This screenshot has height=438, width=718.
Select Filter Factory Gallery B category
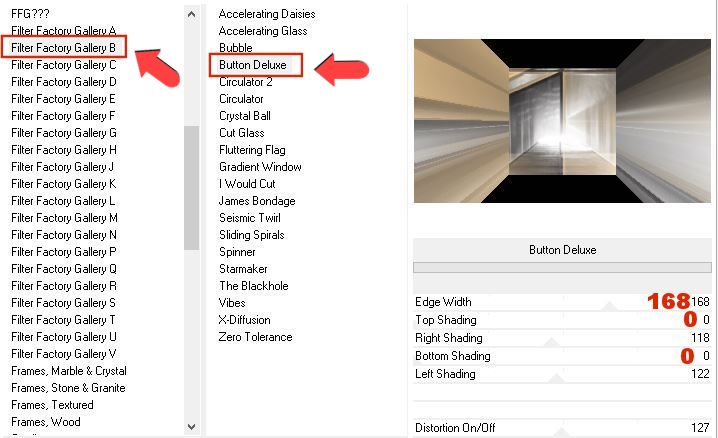coord(64,47)
